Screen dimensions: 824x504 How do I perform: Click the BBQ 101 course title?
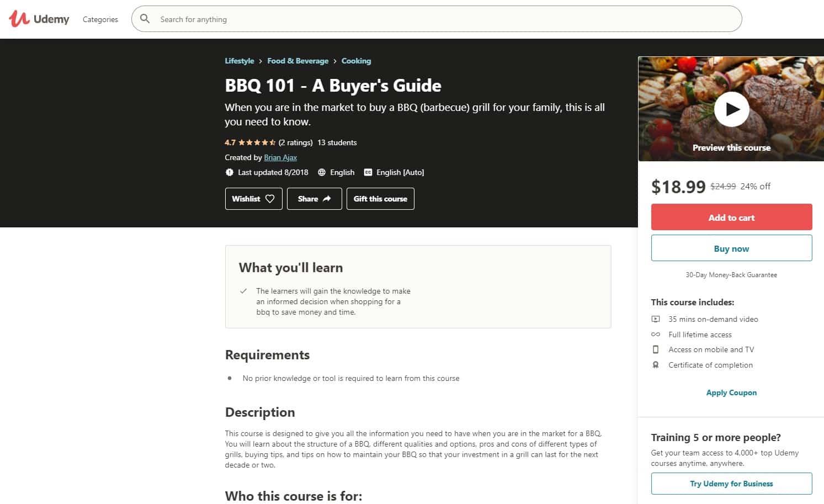click(x=333, y=86)
